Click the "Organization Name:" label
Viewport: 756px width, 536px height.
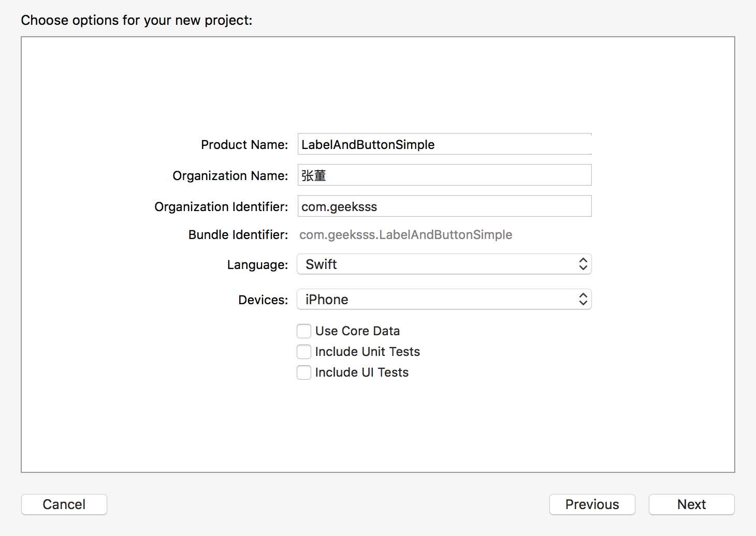coord(230,176)
